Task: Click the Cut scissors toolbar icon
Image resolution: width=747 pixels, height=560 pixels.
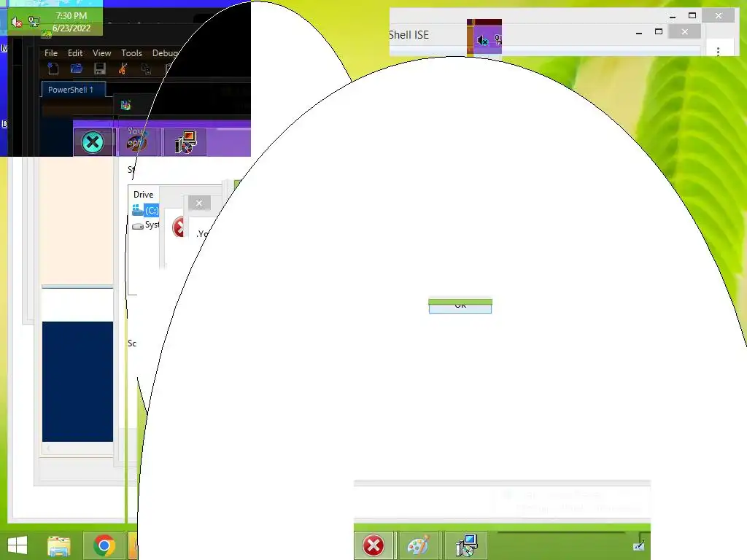Action: click(x=123, y=69)
